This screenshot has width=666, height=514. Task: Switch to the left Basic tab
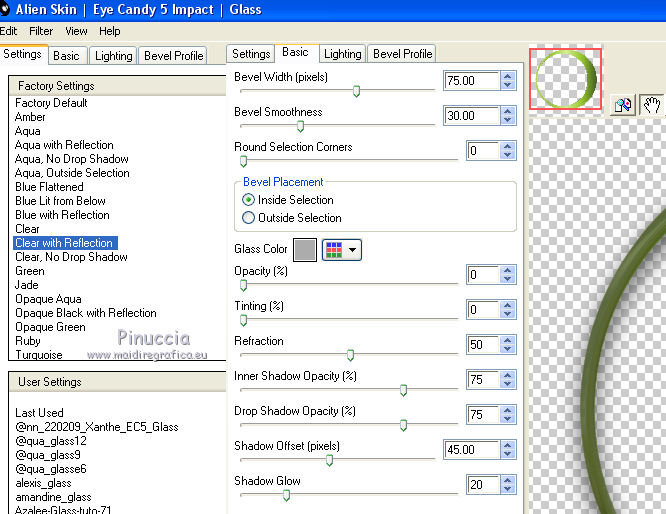[66, 56]
